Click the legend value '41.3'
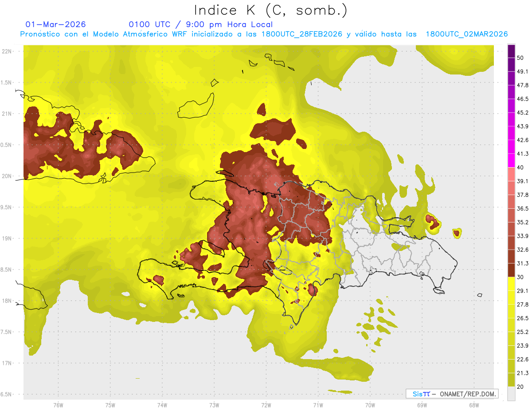532x411 pixels. (x=523, y=154)
